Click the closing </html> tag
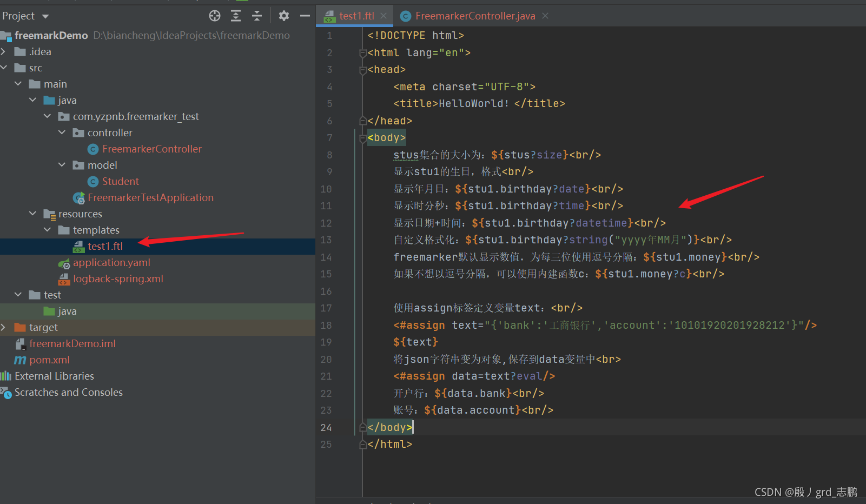This screenshot has width=866, height=504. point(389,444)
